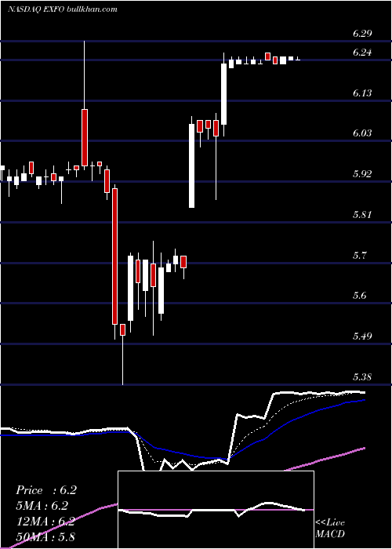Click the 5.81 price axis label
Viewport: 392px width, 549px height.
coord(362,214)
